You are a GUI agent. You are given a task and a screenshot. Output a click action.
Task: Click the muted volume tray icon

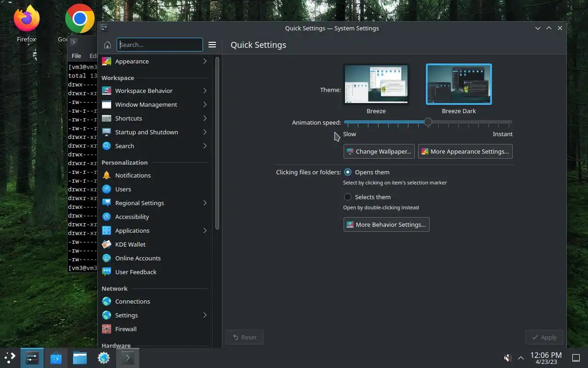[x=508, y=358]
